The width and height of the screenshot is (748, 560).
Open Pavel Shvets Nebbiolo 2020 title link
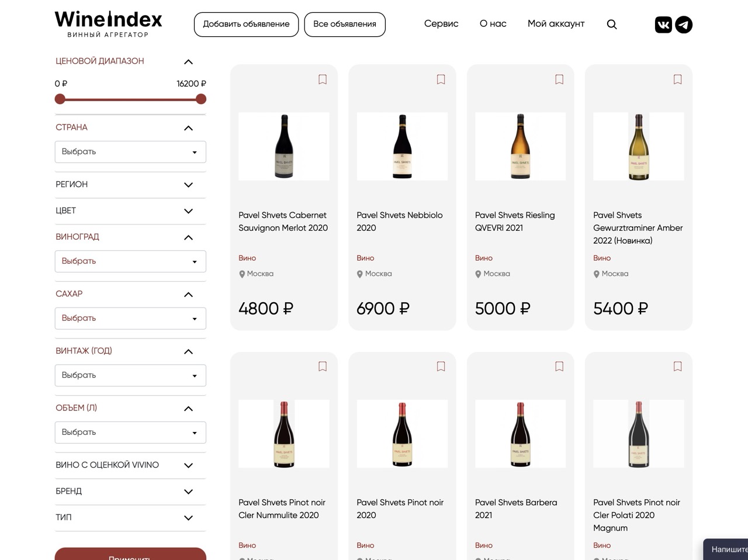click(400, 222)
